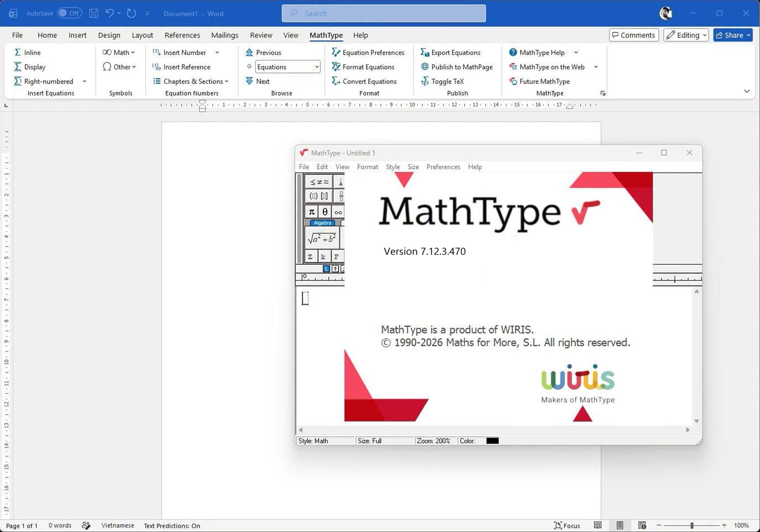Click the Word Search box

point(383,13)
